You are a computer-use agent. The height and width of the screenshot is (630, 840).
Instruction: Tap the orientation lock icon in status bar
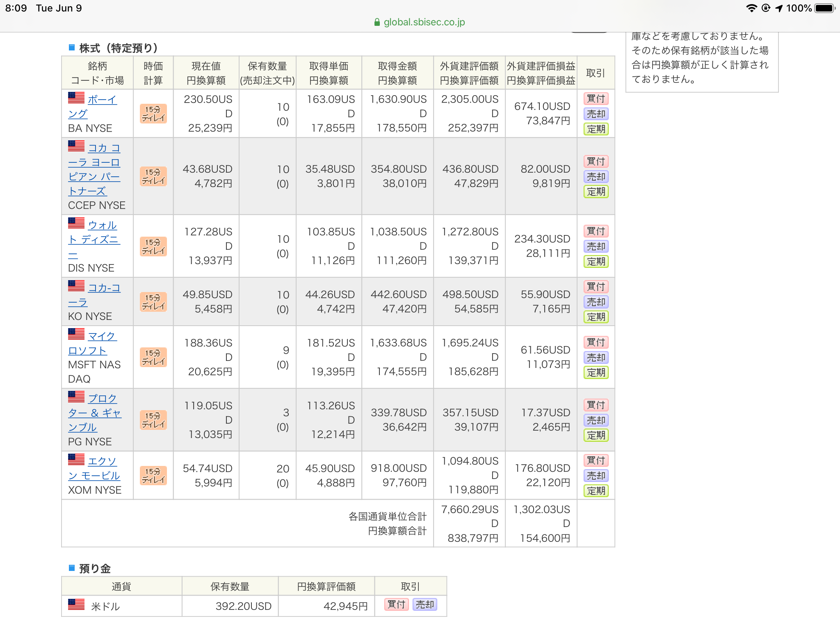coord(765,8)
